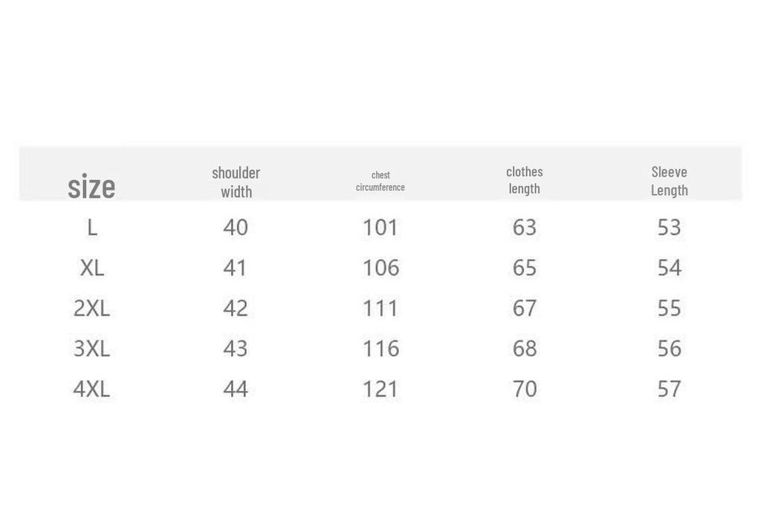Viewport: 761px width, 532px height.
Task: Click shoulder width value 40
Action: [x=236, y=227]
